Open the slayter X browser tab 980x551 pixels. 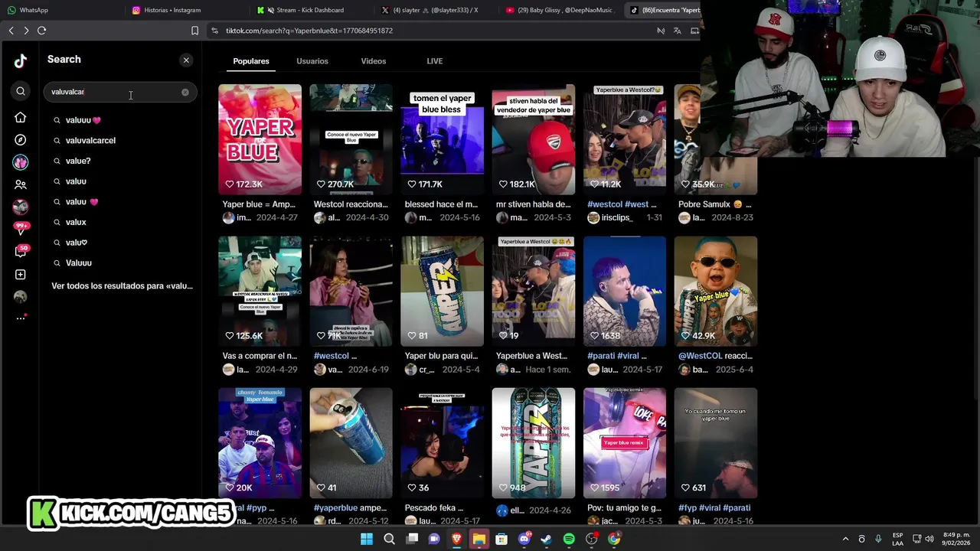(435, 10)
